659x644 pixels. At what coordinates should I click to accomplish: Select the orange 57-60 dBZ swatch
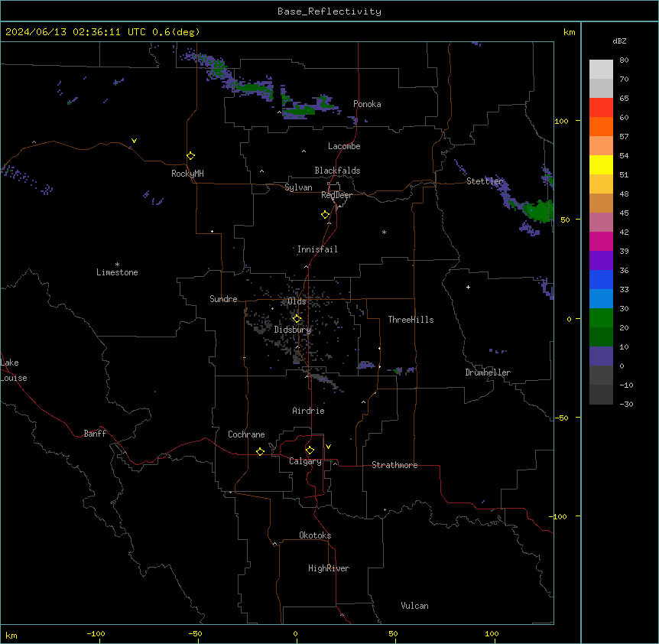(x=601, y=126)
